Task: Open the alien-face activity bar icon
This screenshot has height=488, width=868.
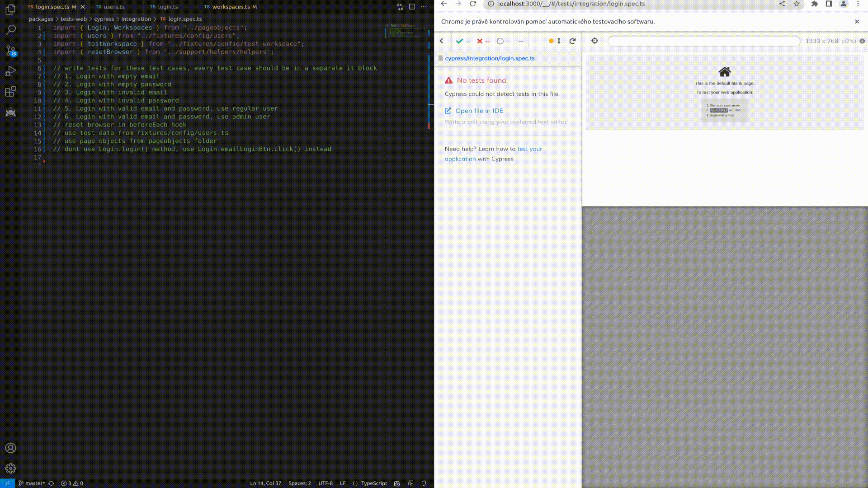Action: pos(10,113)
